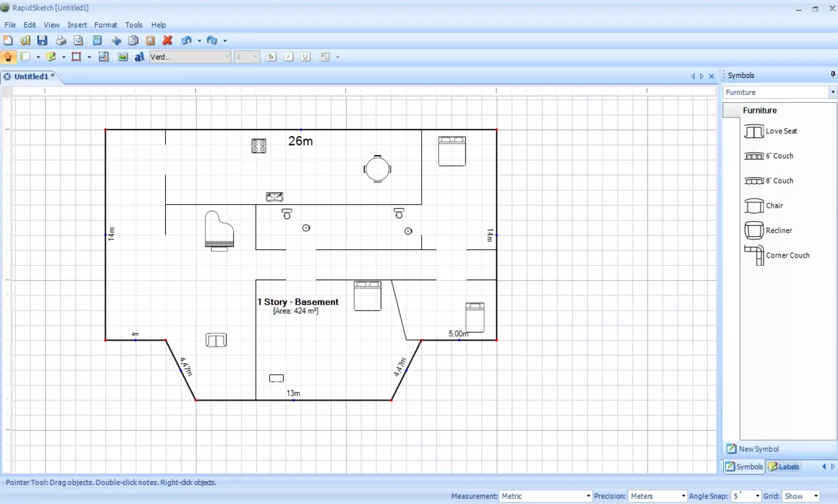Select the grand piano symbol in the floor plan
This screenshot has width=838, height=504.
point(219,231)
